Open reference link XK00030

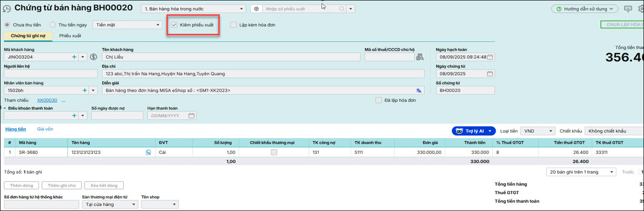click(x=47, y=100)
